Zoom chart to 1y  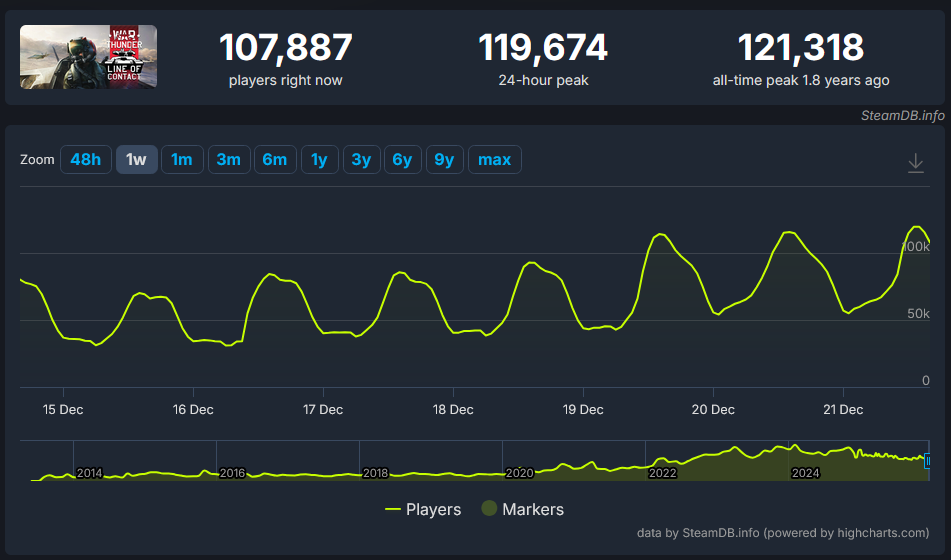point(320,160)
